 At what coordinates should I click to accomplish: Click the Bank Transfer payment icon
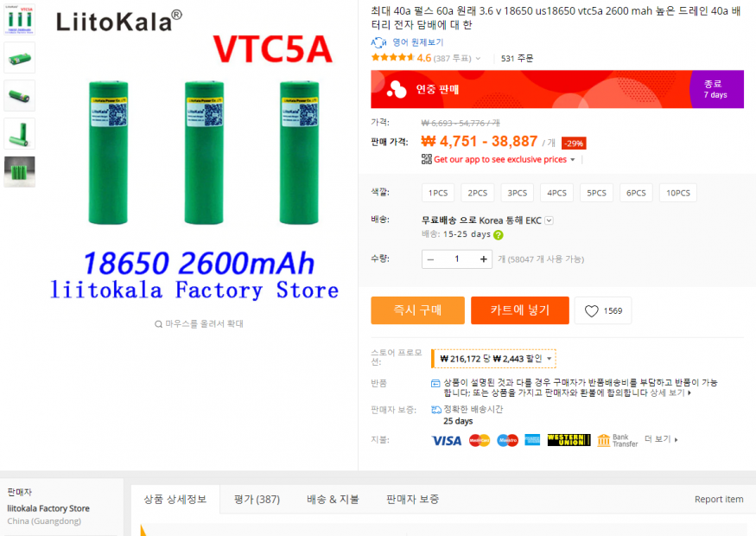tap(618, 440)
